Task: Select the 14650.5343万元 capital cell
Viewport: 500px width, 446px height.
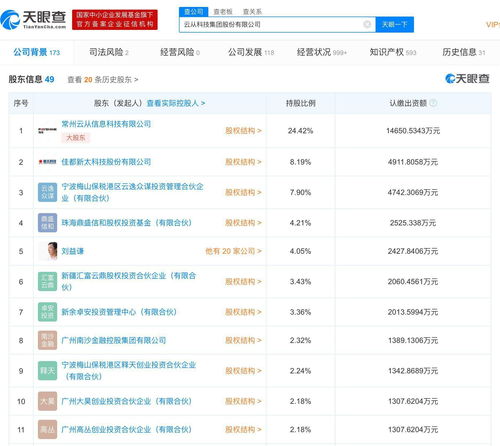Action: pos(413,131)
